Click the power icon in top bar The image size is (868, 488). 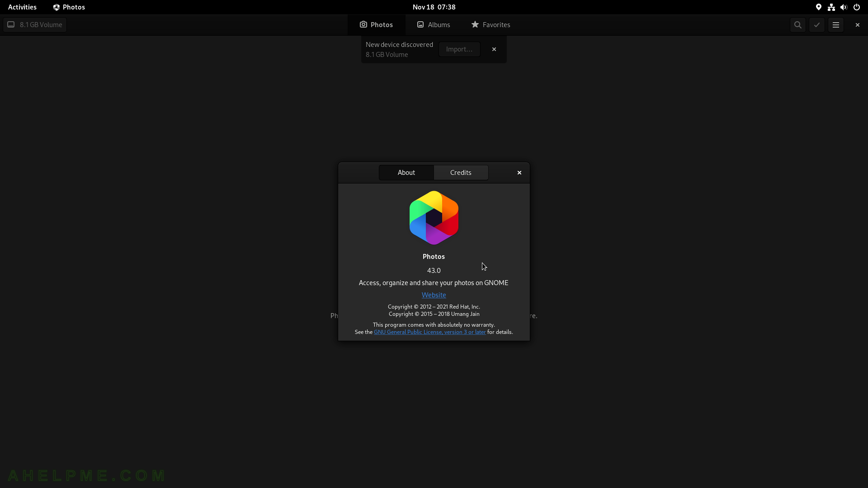(857, 7)
